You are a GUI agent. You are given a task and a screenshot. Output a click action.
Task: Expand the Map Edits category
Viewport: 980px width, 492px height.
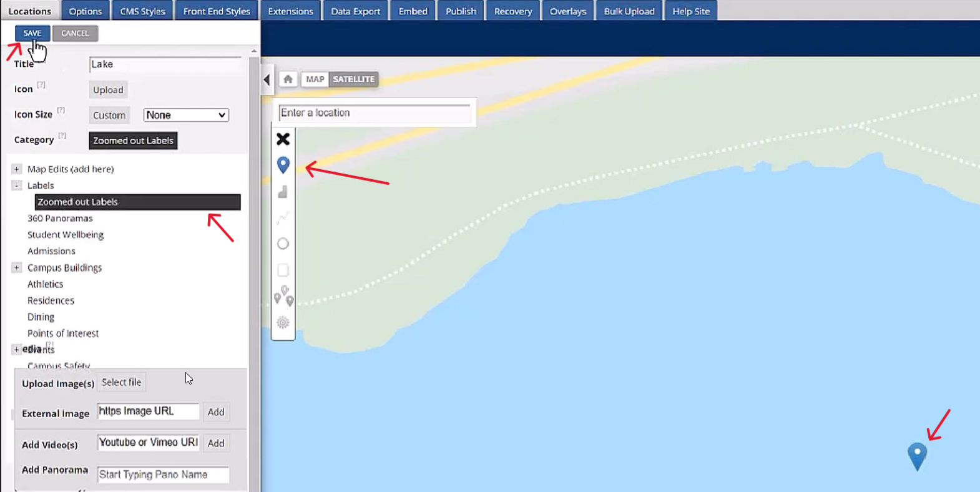pos(17,169)
